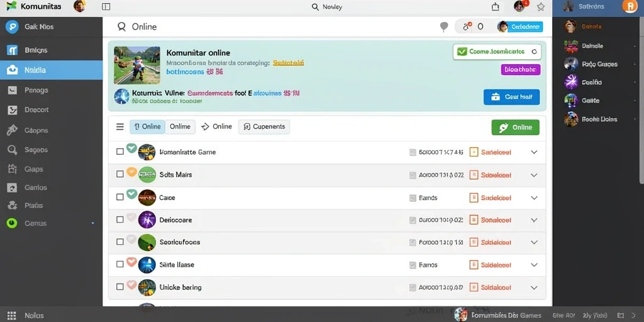Expand the Komanirate Game row chevron
The height and width of the screenshot is (322, 644).
coord(534,152)
